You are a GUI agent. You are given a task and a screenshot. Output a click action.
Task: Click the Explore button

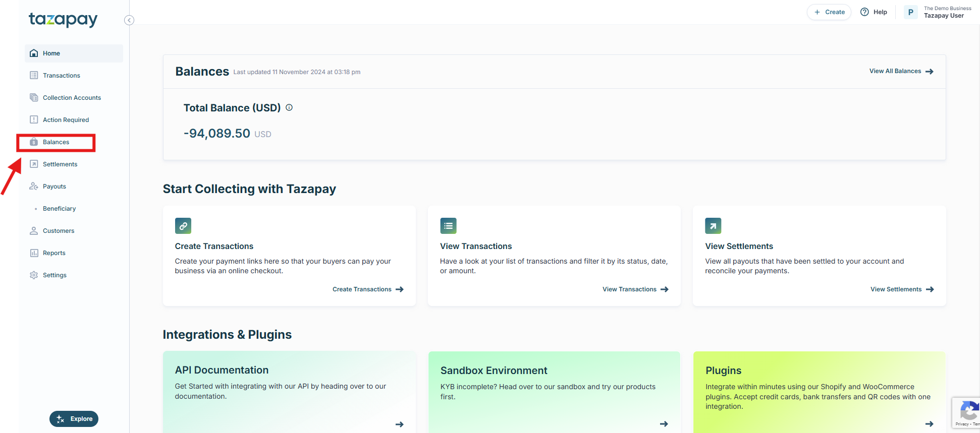tap(74, 419)
